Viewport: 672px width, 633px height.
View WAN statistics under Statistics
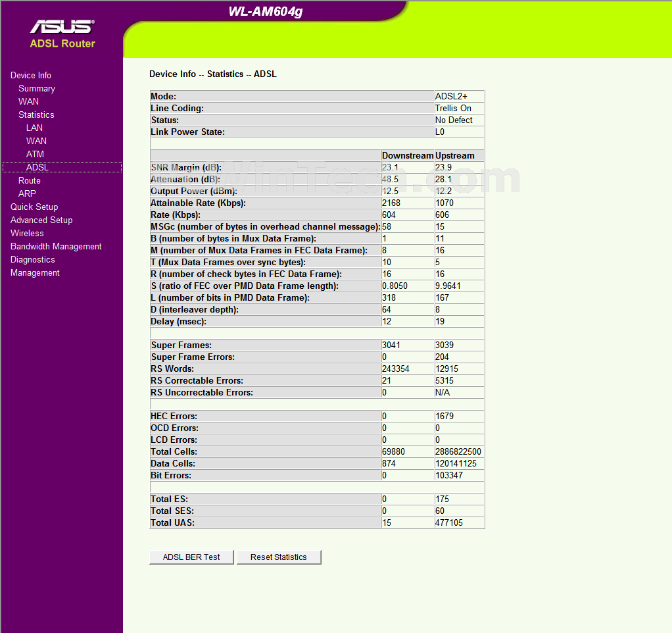(36, 141)
